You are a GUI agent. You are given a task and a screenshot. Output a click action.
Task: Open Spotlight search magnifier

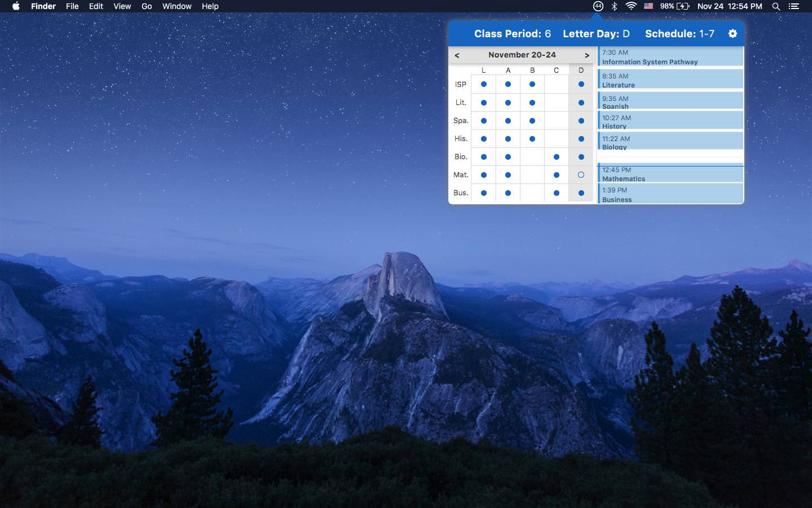pos(776,6)
